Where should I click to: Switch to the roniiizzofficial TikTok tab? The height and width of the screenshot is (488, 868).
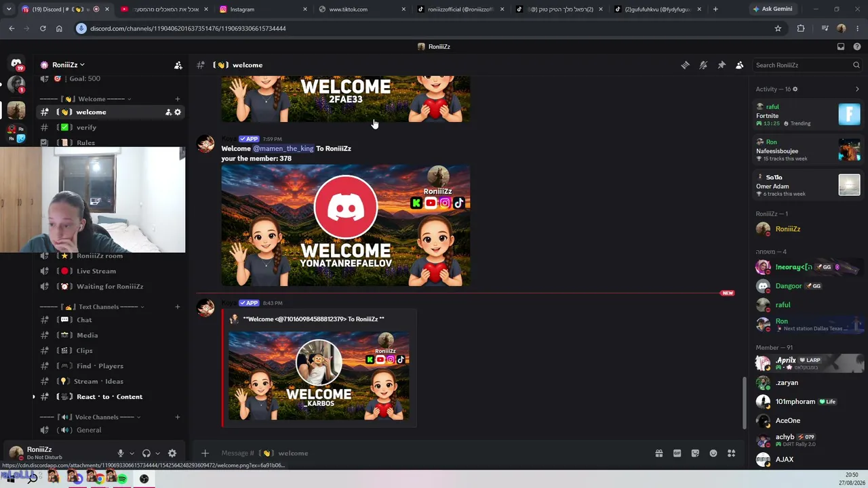[x=460, y=9]
